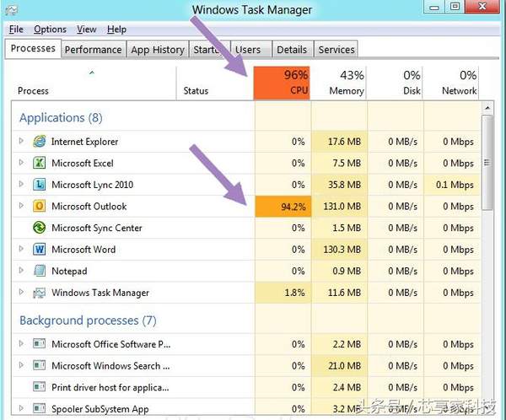This screenshot has width=506, height=420.
Task: Select the Print driver host process
Action: tap(110, 387)
